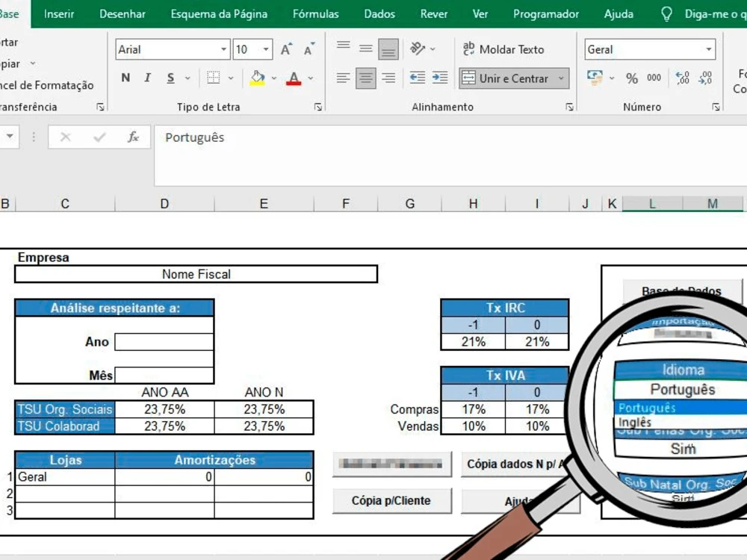
Task: Apply percent style
Action: [x=632, y=78]
